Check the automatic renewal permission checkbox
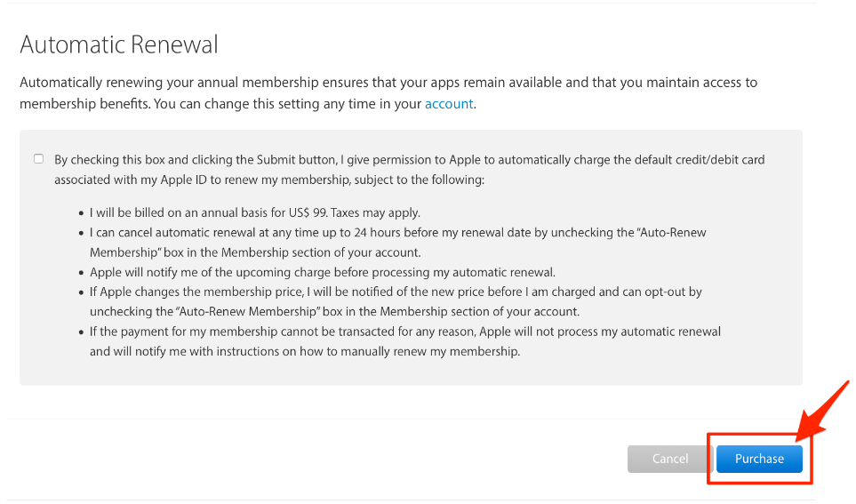 tap(39, 159)
